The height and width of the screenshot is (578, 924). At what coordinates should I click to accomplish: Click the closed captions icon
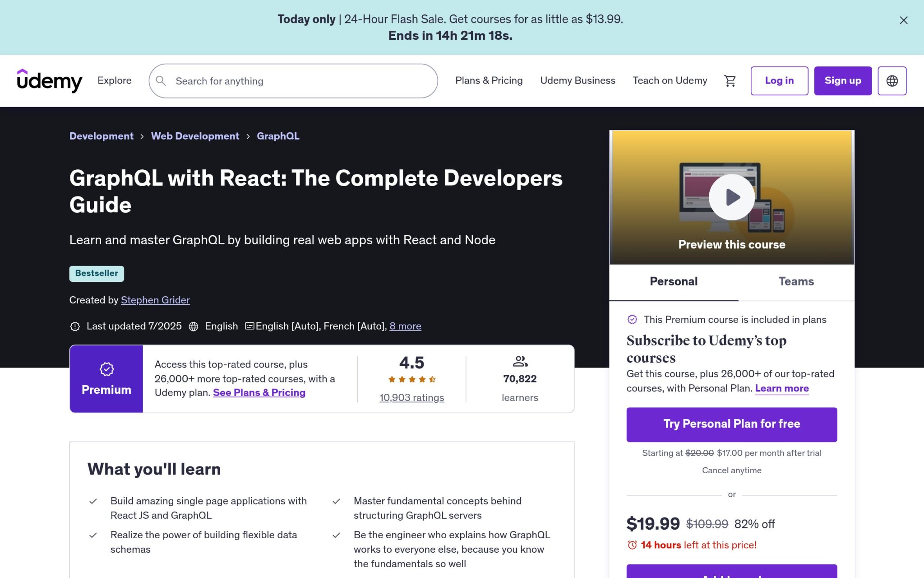[249, 326]
